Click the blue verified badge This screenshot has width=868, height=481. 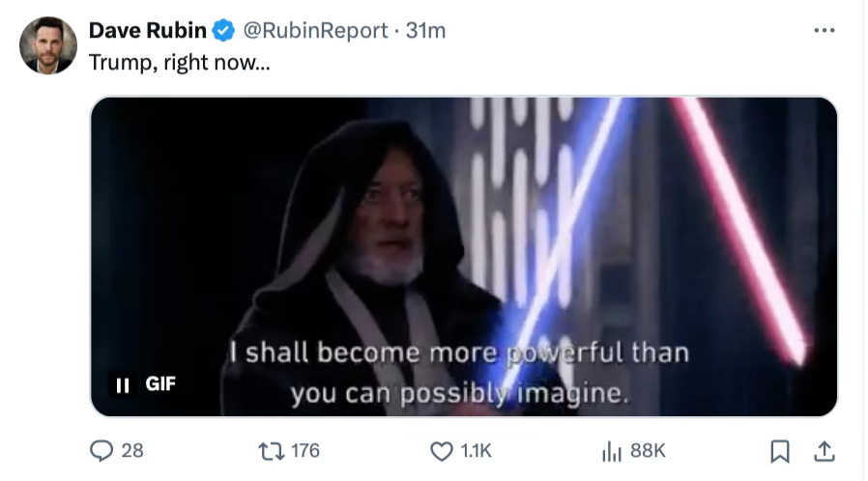click(x=223, y=30)
